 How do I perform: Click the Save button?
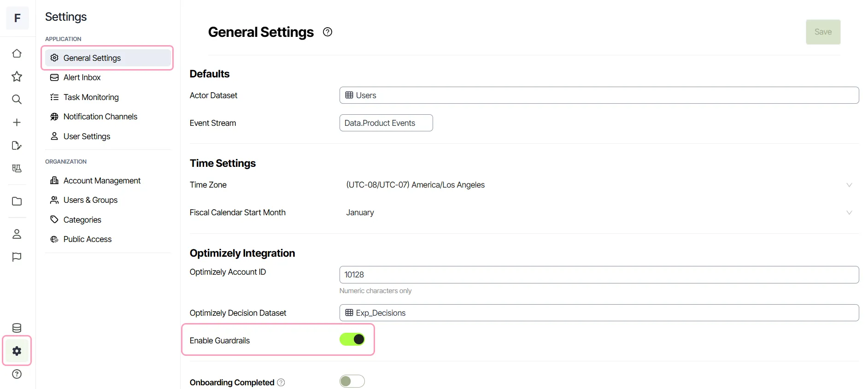click(823, 32)
